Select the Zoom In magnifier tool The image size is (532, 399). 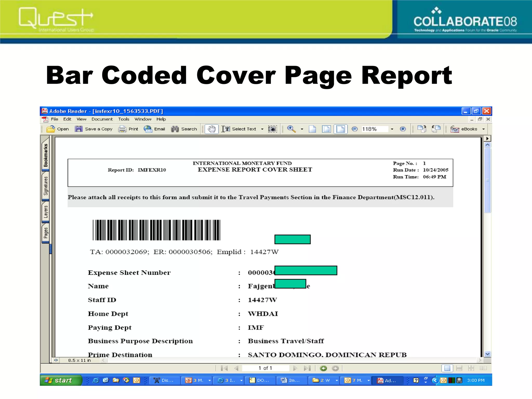pyautogui.click(x=291, y=129)
